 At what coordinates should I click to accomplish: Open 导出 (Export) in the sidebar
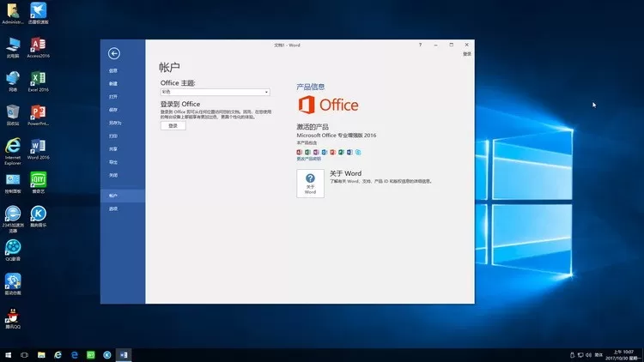coord(113,162)
